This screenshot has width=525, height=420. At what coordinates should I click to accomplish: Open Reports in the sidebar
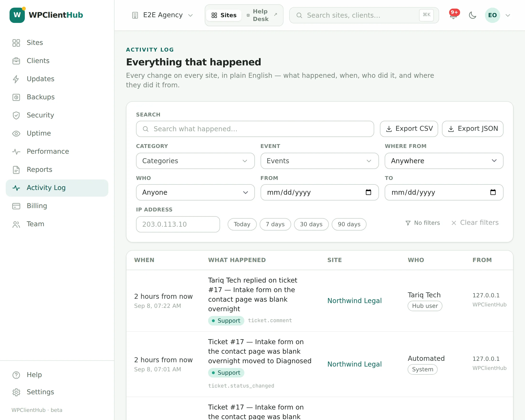tap(57, 169)
